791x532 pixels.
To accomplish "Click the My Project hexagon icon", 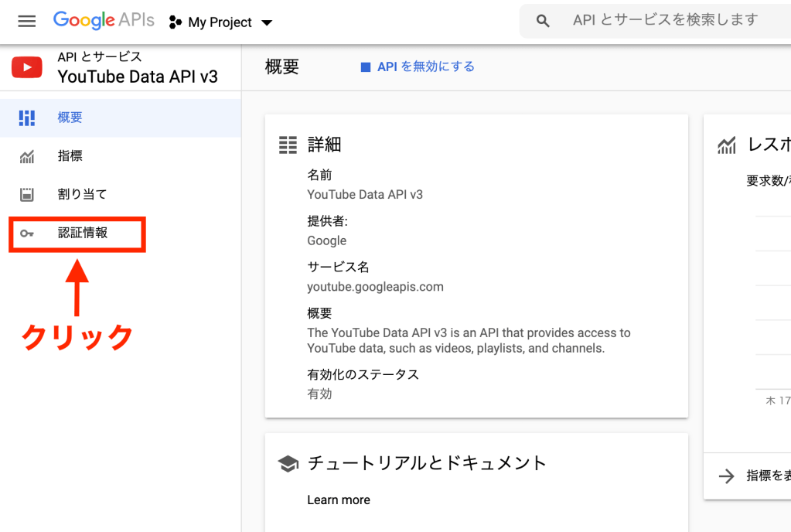I will pos(176,22).
